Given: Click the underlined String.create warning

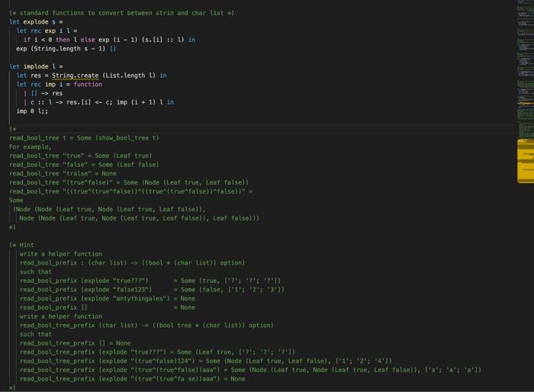Looking at the screenshot, I should (75, 76).
